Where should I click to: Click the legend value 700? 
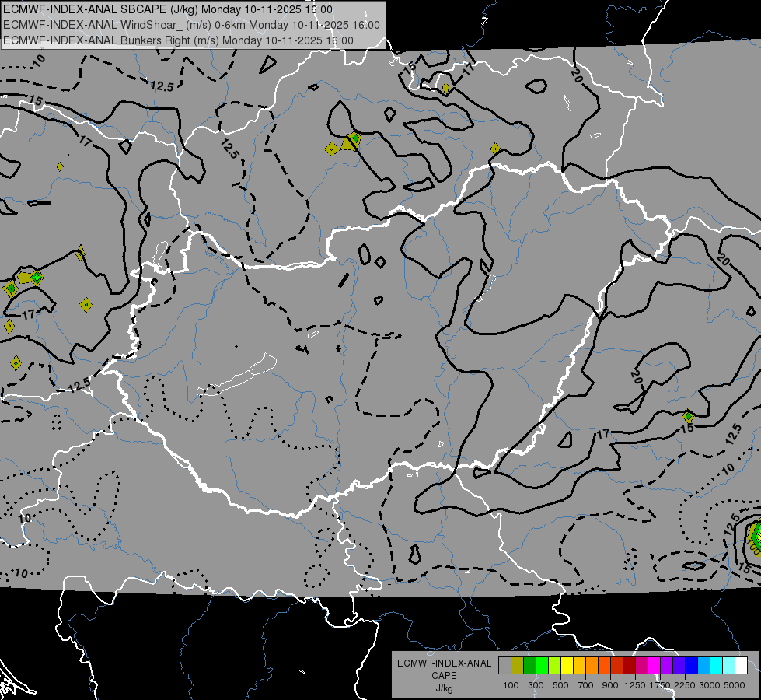click(586, 685)
